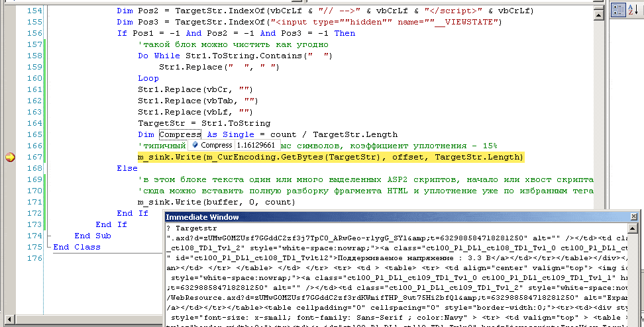
Task: Click 'Str1.Replace(vbCr, "")' on line 161
Action: pos(195,89)
